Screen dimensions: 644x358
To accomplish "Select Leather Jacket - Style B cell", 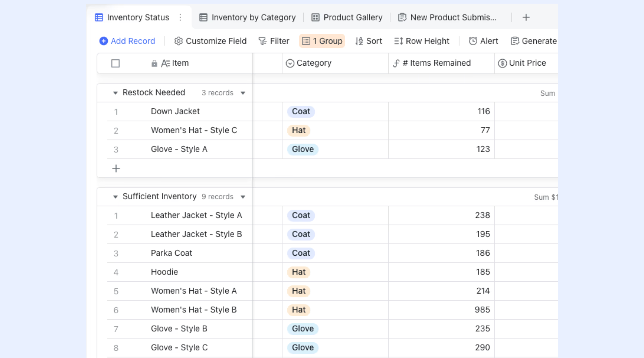I will pos(196,234).
